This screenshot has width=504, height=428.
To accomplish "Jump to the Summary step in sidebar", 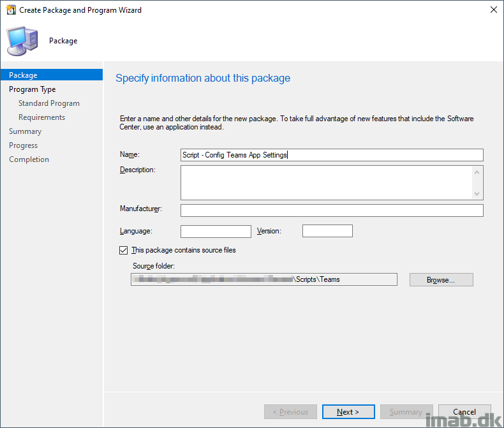I will [x=25, y=131].
